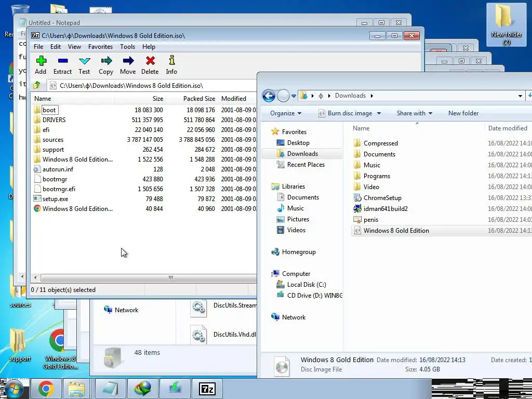Click the up-folder icon beside 7-Zip address bar
This screenshot has width=532, height=399.
(37, 86)
